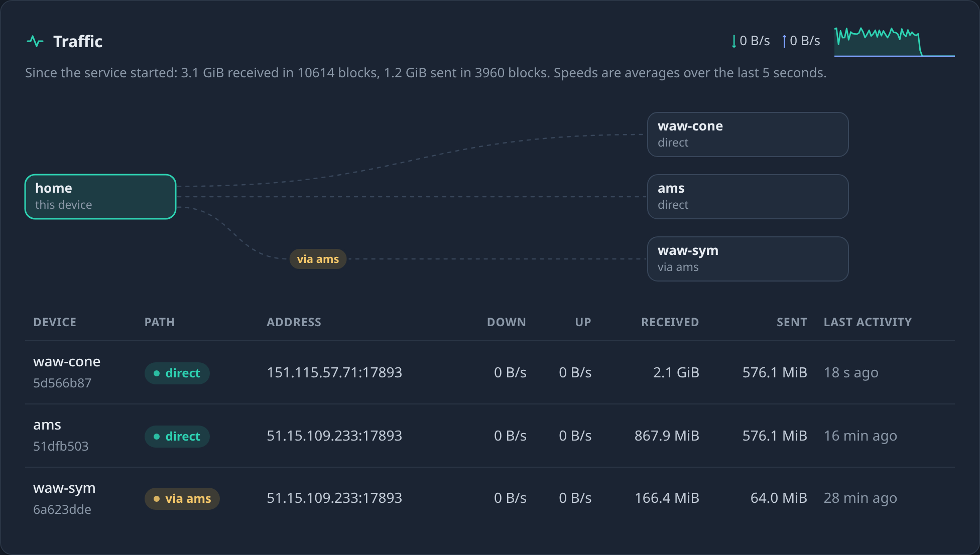Click ams device name in table

point(47,425)
